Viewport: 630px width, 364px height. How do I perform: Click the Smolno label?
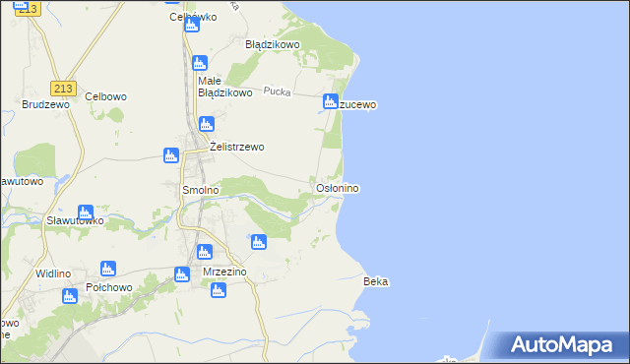pyautogui.click(x=201, y=190)
